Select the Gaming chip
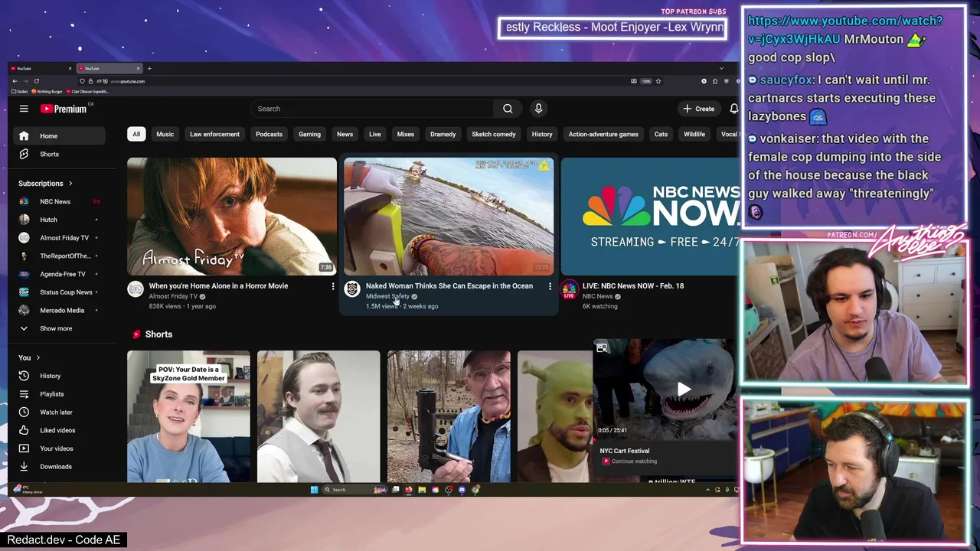The width and height of the screenshot is (980, 551). pyautogui.click(x=309, y=134)
